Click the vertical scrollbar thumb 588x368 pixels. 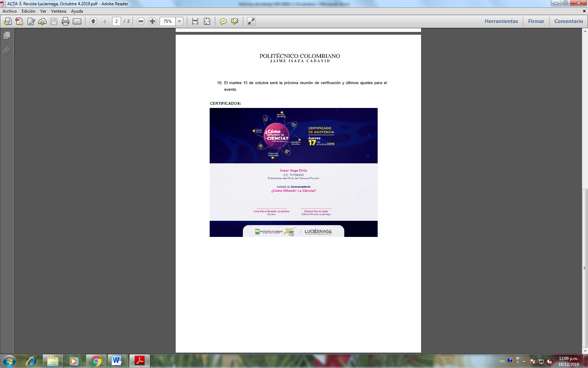tap(585, 268)
